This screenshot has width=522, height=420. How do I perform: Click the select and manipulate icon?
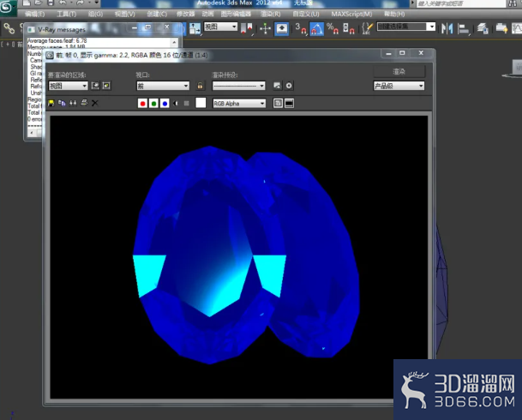pyautogui.click(x=265, y=28)
